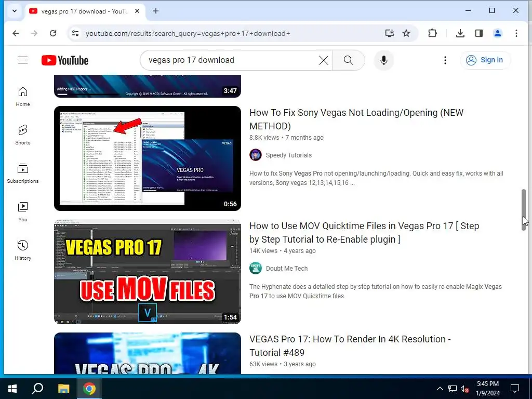Show hidden system tray icons chevron
The height and width of the screenshot is (399, 532).
[x=440, y=389]
